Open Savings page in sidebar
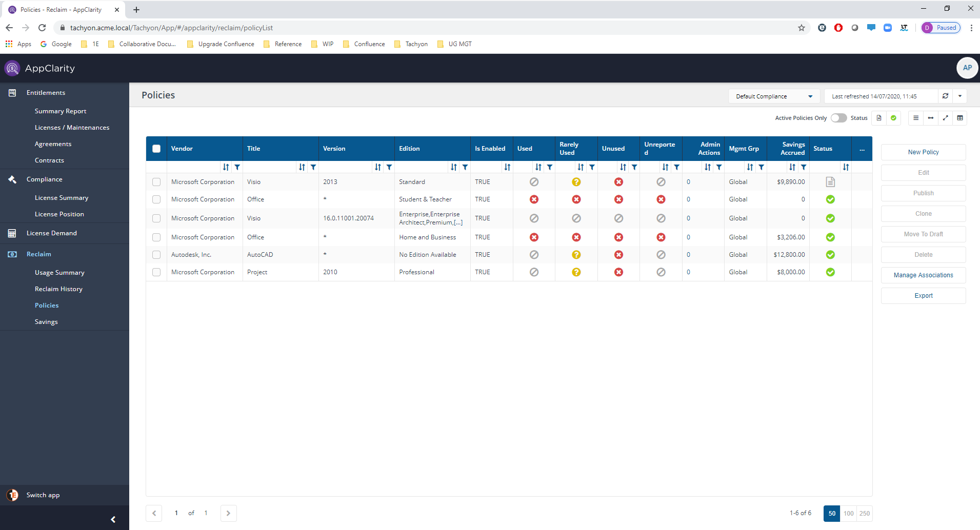Image resolution: width=980 pixels, height=530 pixels. 46,322
